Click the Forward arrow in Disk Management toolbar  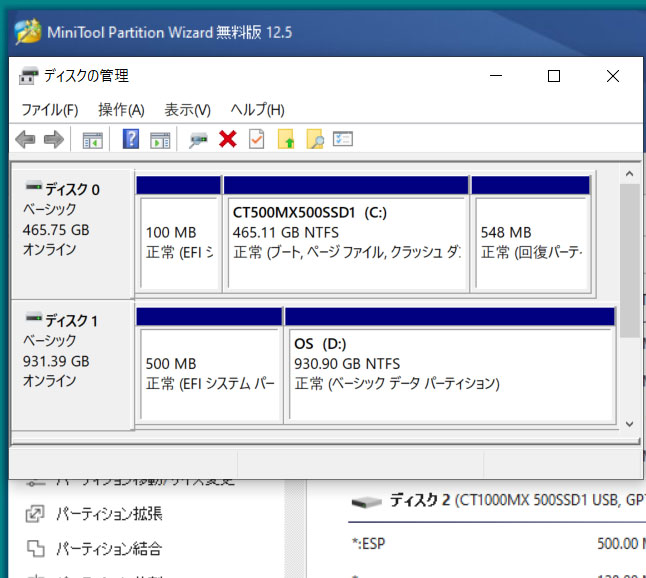tap(54, 139)
